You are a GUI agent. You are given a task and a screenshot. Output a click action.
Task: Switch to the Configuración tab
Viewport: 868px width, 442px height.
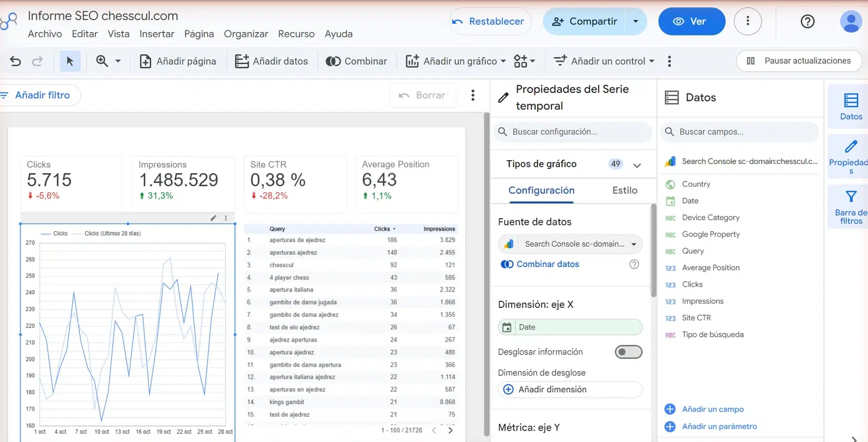coord(541,191)
